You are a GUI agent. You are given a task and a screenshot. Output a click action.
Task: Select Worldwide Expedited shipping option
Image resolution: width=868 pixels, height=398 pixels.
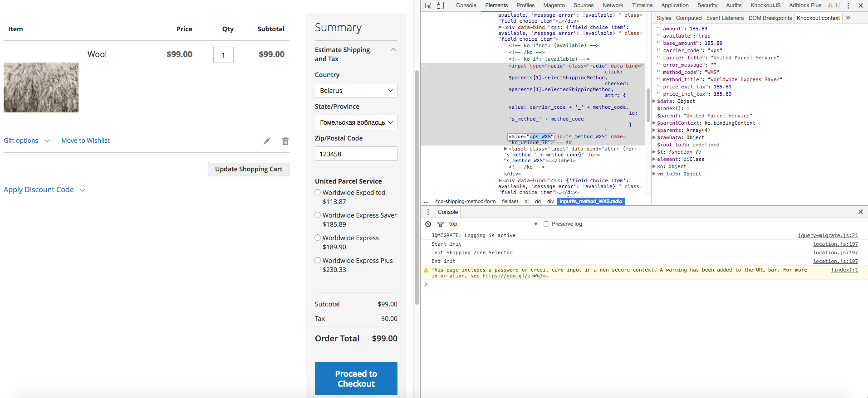(318, 192)
